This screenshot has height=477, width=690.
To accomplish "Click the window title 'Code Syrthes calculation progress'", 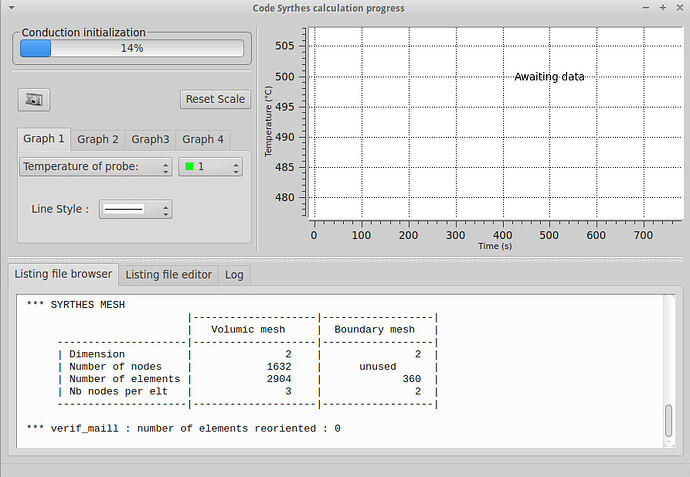I will [328, 8].
